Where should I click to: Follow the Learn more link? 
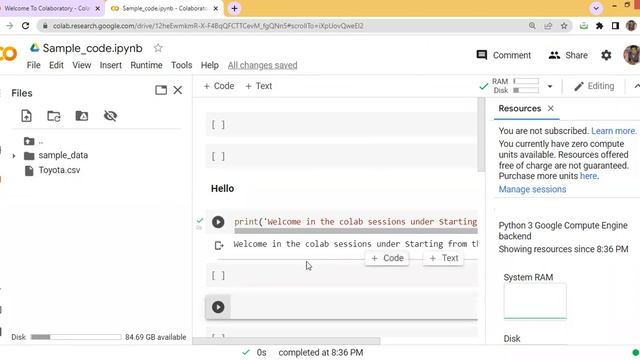click(x=613, y=131)
